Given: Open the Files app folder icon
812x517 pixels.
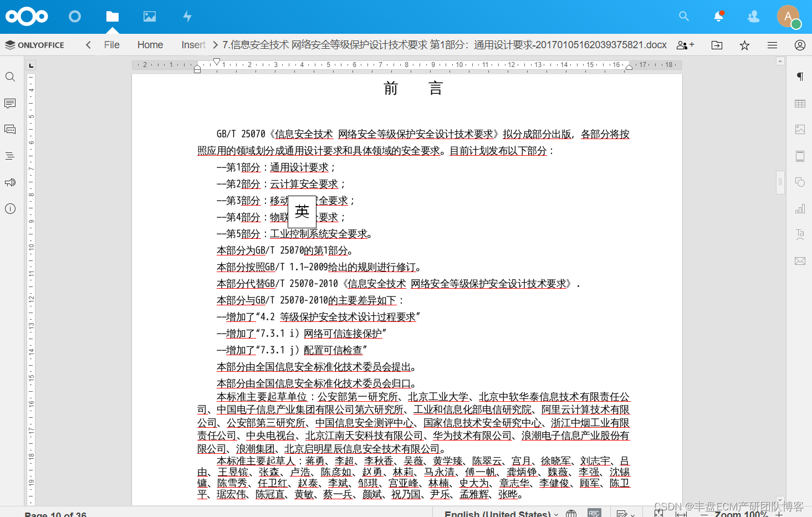Looking at the screenshot, I should click(x=113, y=17).
